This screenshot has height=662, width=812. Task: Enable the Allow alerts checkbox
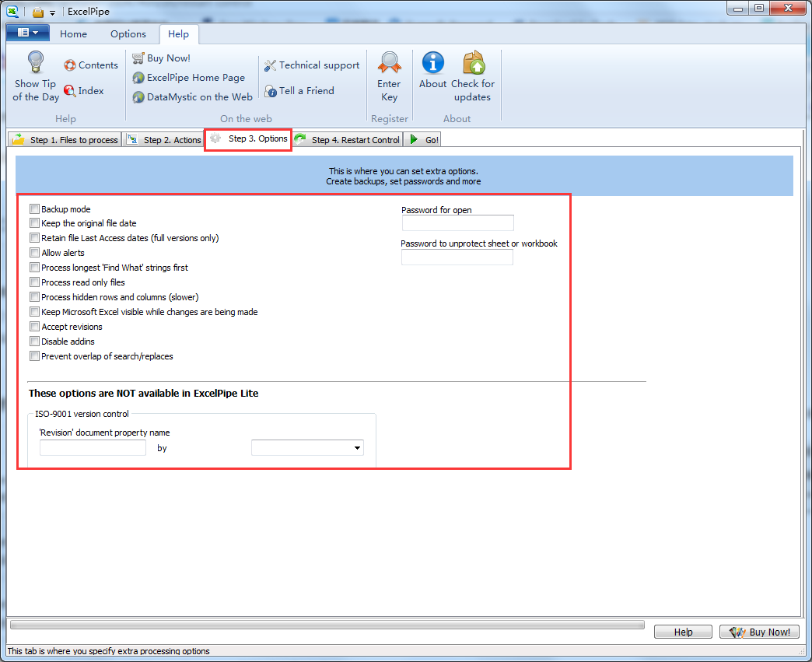pos(35,253)
